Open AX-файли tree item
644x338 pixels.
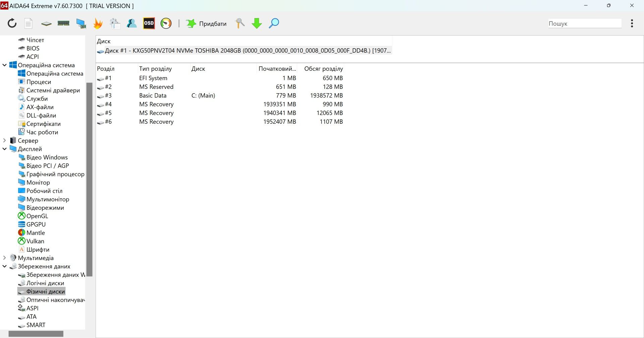point(36,107)
